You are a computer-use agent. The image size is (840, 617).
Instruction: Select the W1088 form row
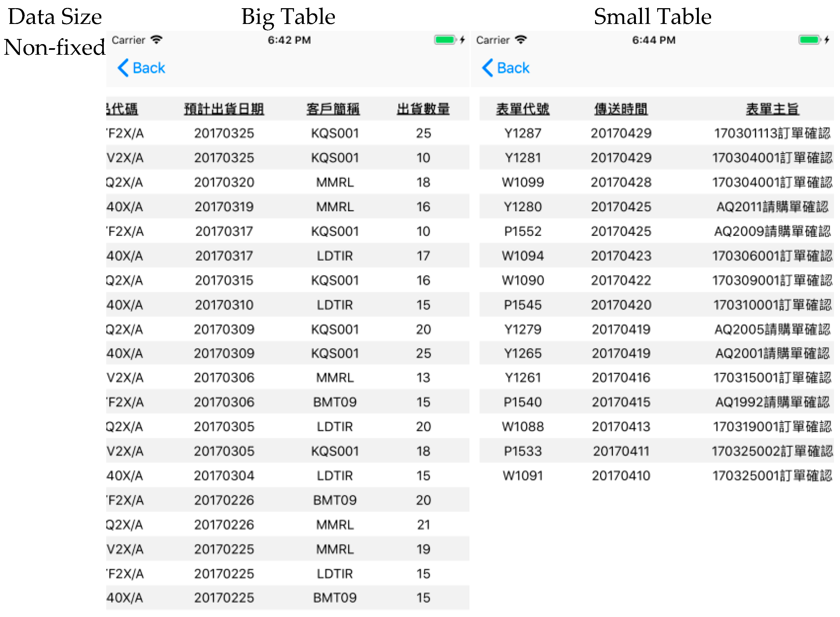522,426
